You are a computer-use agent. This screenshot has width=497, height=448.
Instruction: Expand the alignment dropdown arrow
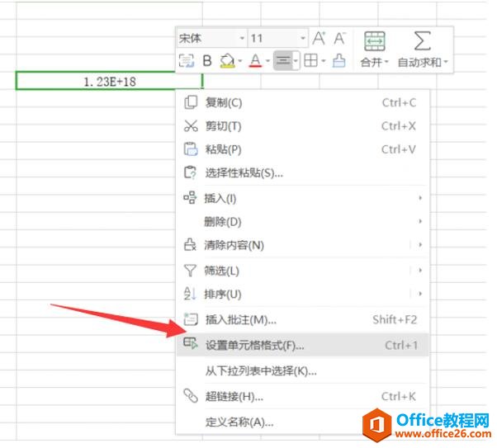[296, 60]
